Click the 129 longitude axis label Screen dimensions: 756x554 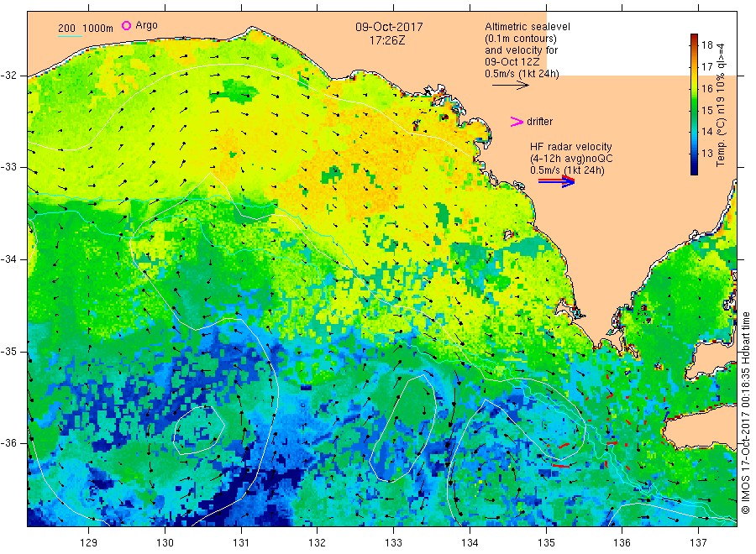coord(89,543)
